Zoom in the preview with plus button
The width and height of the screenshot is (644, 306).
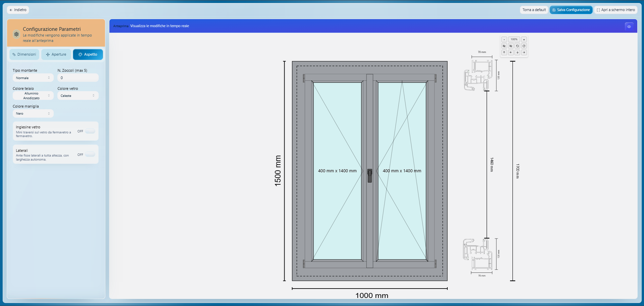(x=524, y=40)
